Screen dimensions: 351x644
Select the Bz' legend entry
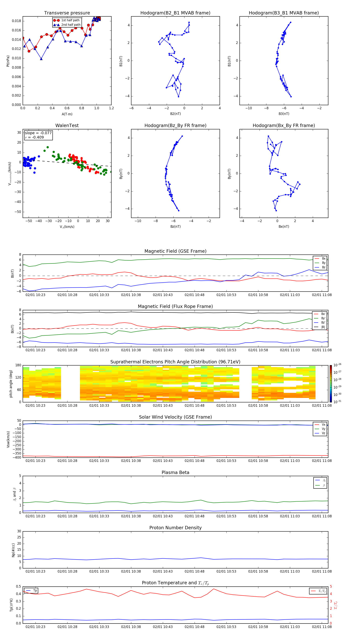click(x=320, y=323)
